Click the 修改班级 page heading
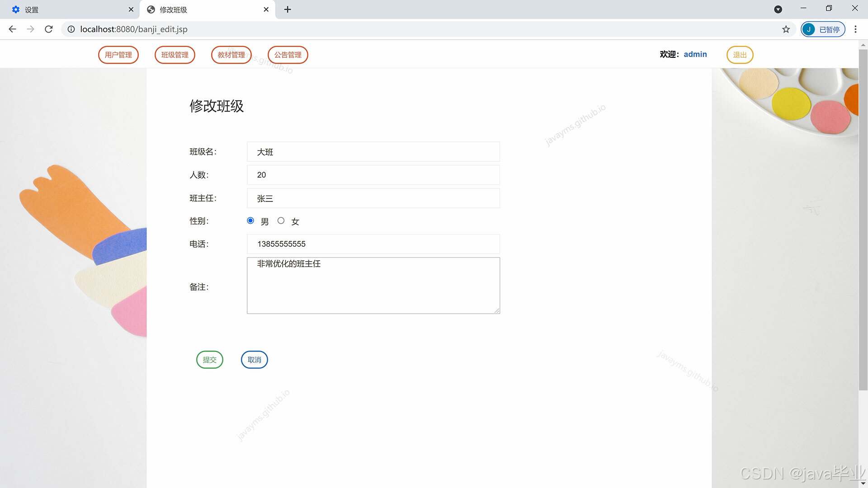Image resolution: width=868 pixels, height=488 pixels. [217, 106]
